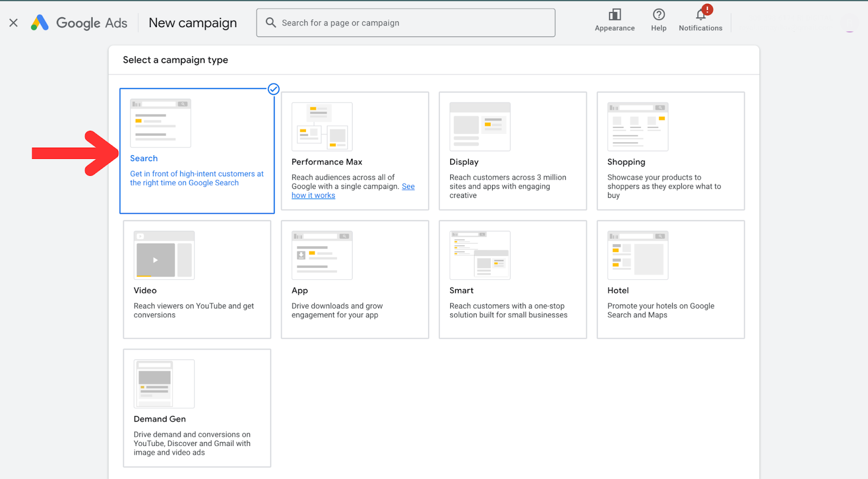This screenshot has width=868, height=479.
Task: Click the Demand Gen illustration
Action: (x=164, y=384)
